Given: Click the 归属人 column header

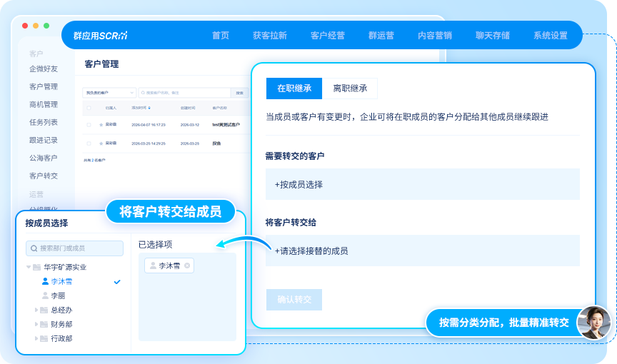Looking at the screenshot, I should click(x=111, y=108).
